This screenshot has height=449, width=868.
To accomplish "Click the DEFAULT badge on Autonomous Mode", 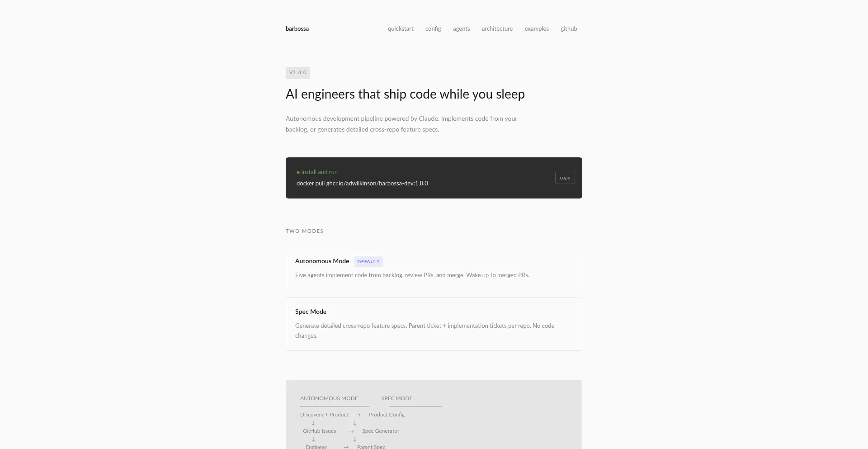I will pyautogui.click(x=368, y=262).
